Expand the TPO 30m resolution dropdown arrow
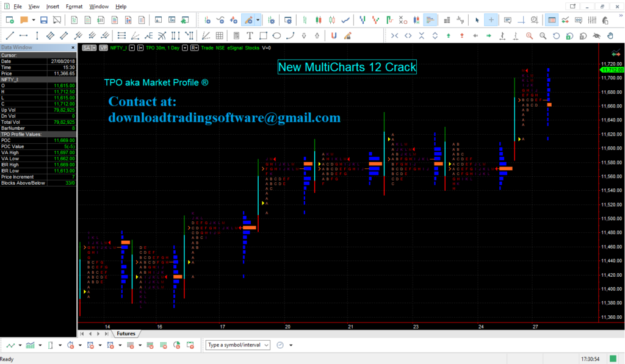Image resolution: width=625 pixels, height=364 pixels. click(184, 48)
